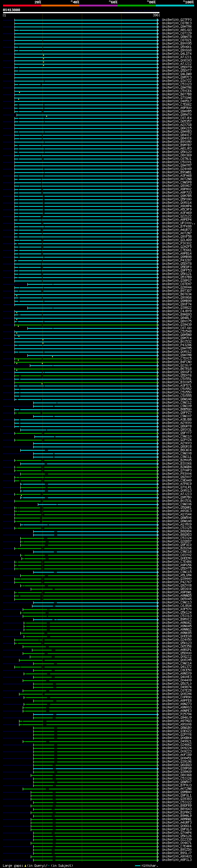Open hit UniRef100_A8SJQ3

click(x=177, y=30)
